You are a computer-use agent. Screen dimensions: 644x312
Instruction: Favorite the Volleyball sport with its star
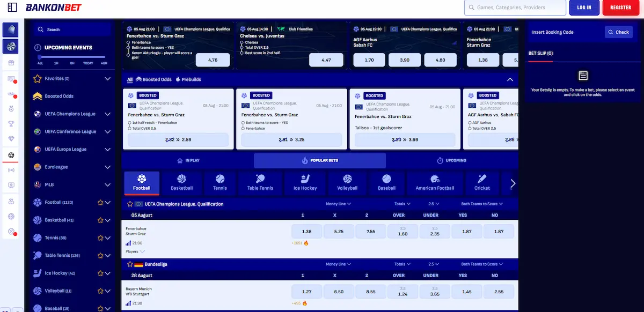click(x=100, y=291)
